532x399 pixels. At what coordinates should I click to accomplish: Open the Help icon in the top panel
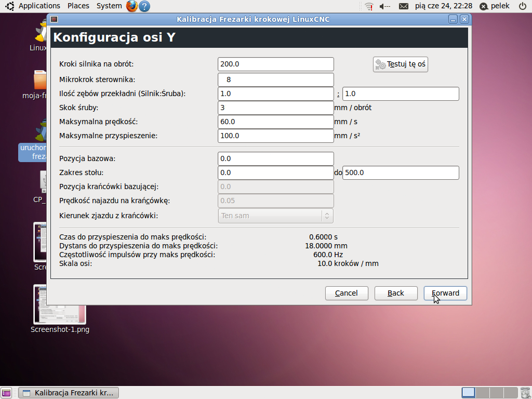point(144,6)
